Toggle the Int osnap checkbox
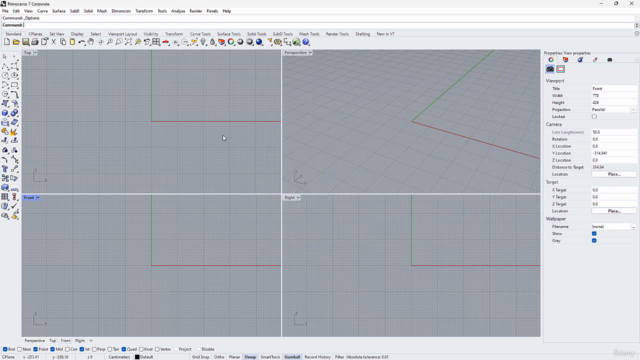 coord(82,349)
